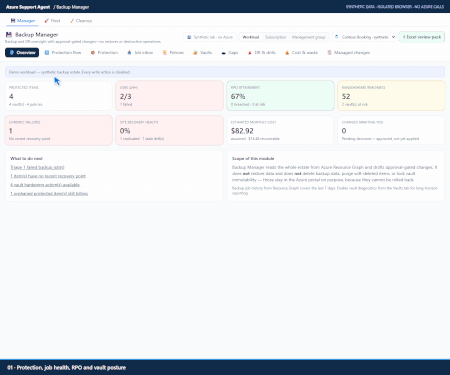
Task: Open the Cost & waste sub-tab
Action: 301,53
